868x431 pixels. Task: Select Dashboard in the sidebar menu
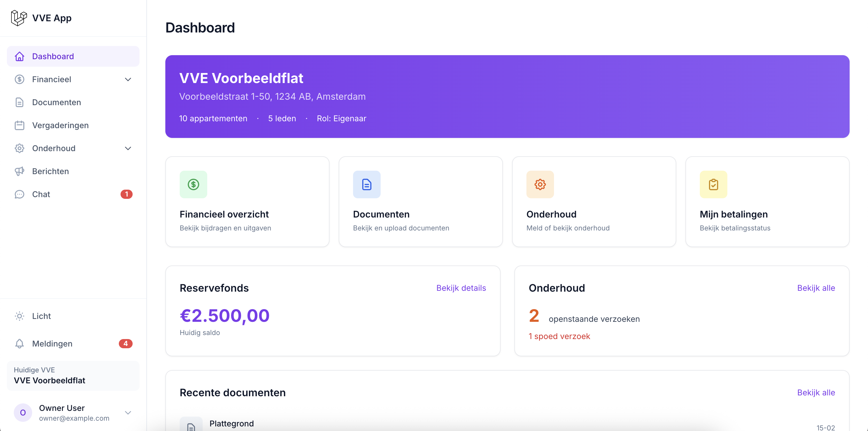click(x=53, y=56)
